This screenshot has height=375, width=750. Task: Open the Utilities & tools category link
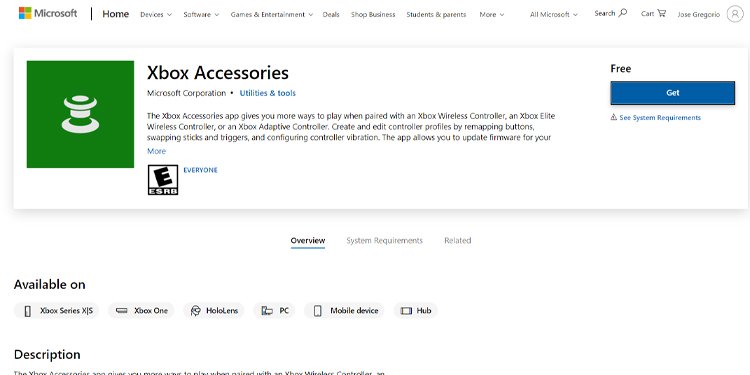click(x=268, y=93)
